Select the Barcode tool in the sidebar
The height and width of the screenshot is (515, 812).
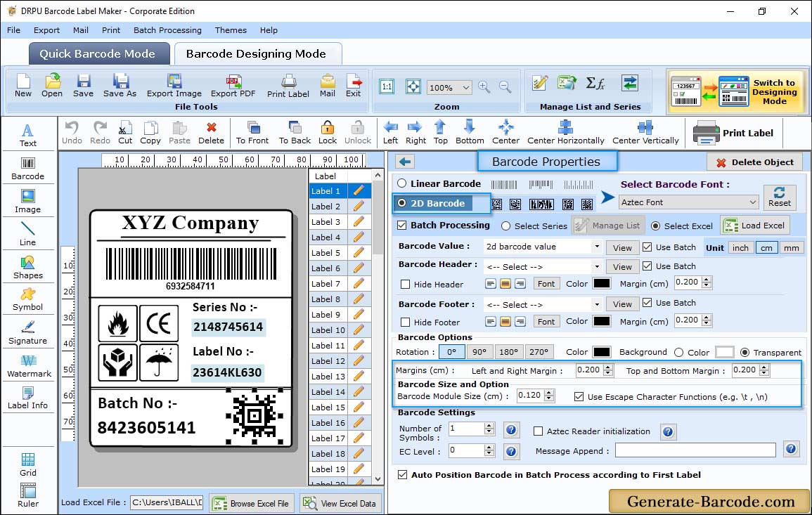28,168
